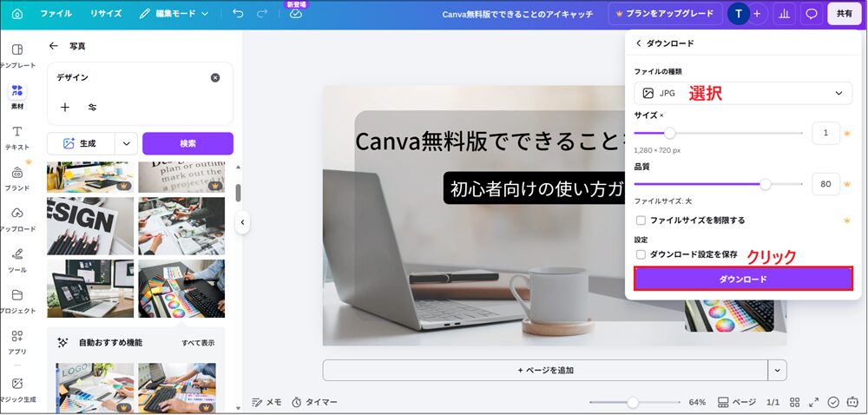Open the T user avatar
This screenshot has height=415, width=868.
coord(738,14)
